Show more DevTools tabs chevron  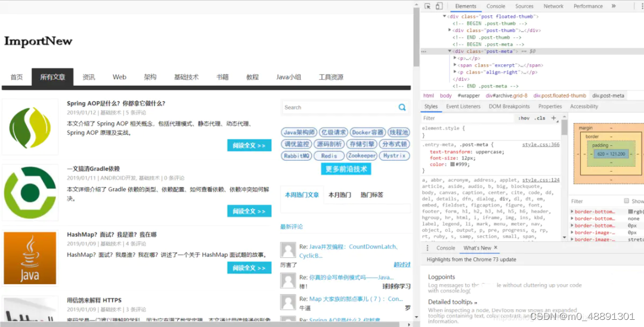coord(614,6)
